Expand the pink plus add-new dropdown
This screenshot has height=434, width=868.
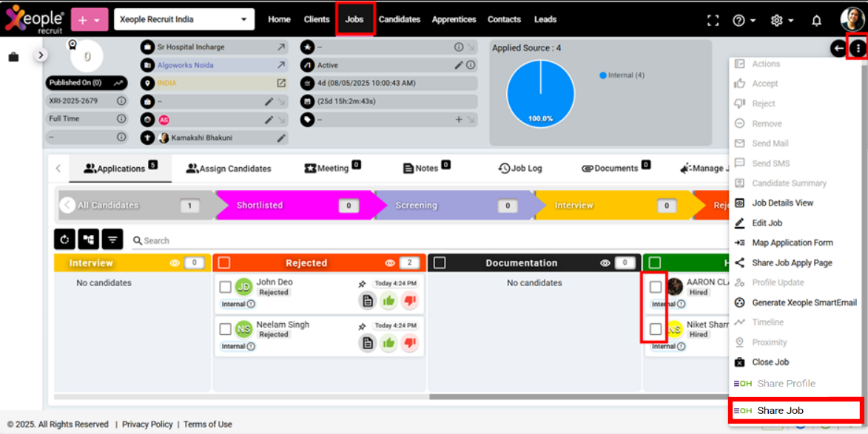click(90, 20)
